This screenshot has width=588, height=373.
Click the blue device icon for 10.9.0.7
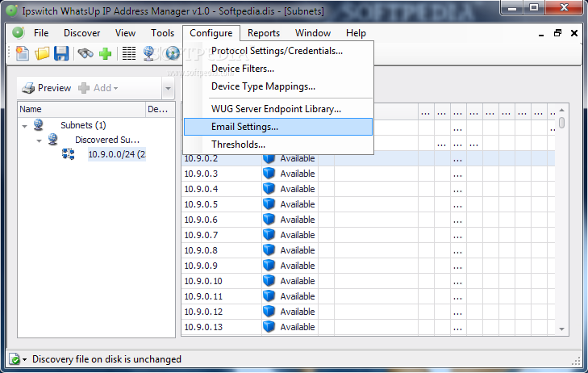point(269,234)
